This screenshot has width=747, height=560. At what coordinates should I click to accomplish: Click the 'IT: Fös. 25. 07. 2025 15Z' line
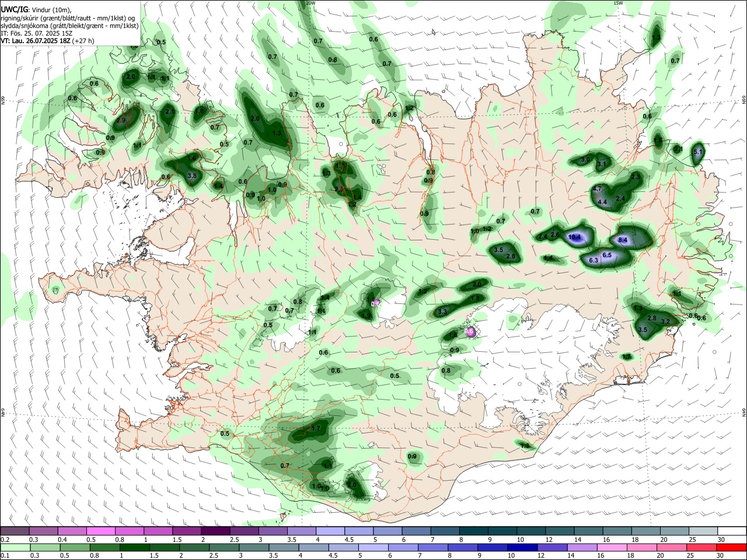(x=36, y=33)
